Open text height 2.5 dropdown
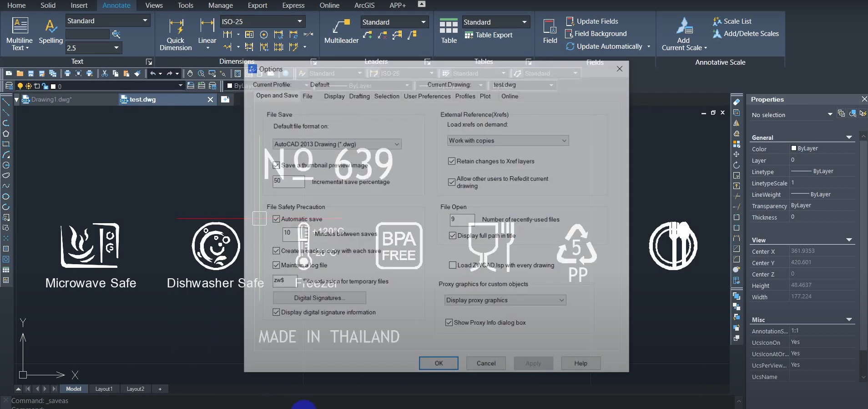This screenshot has height=409, width=868. pyautogui.click(x=94, y=48)
